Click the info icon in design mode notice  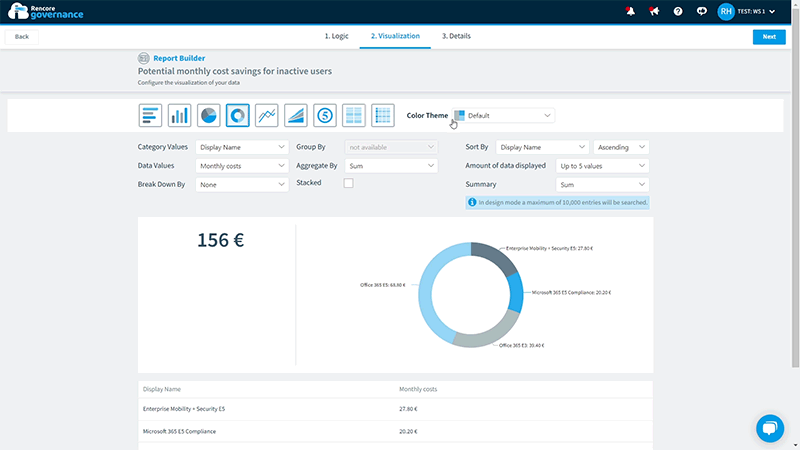(472, 203)
